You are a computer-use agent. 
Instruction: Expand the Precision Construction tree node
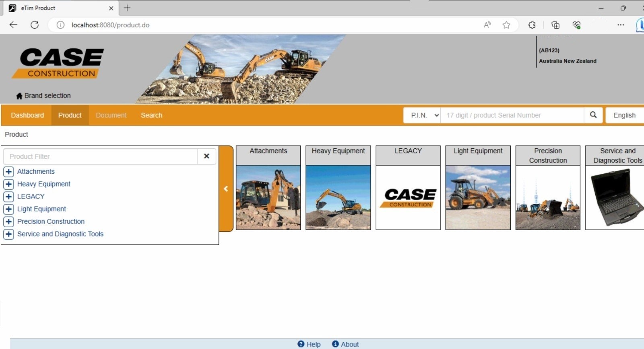8,222
